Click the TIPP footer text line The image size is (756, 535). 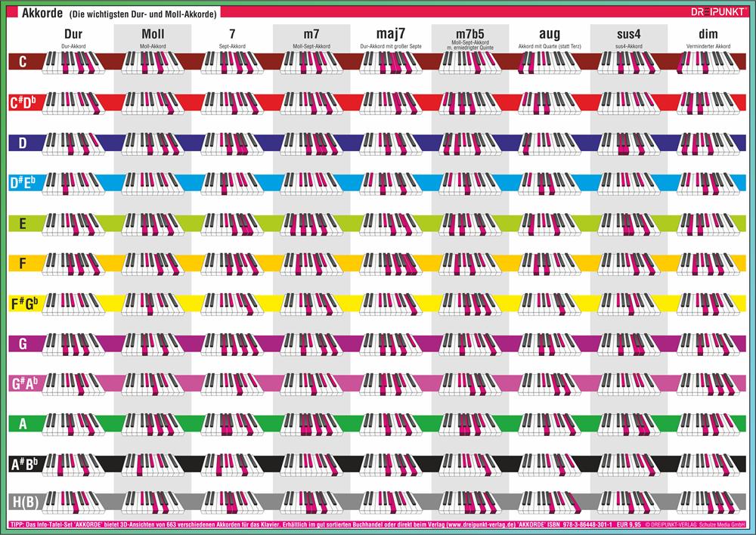pos(302,523)
